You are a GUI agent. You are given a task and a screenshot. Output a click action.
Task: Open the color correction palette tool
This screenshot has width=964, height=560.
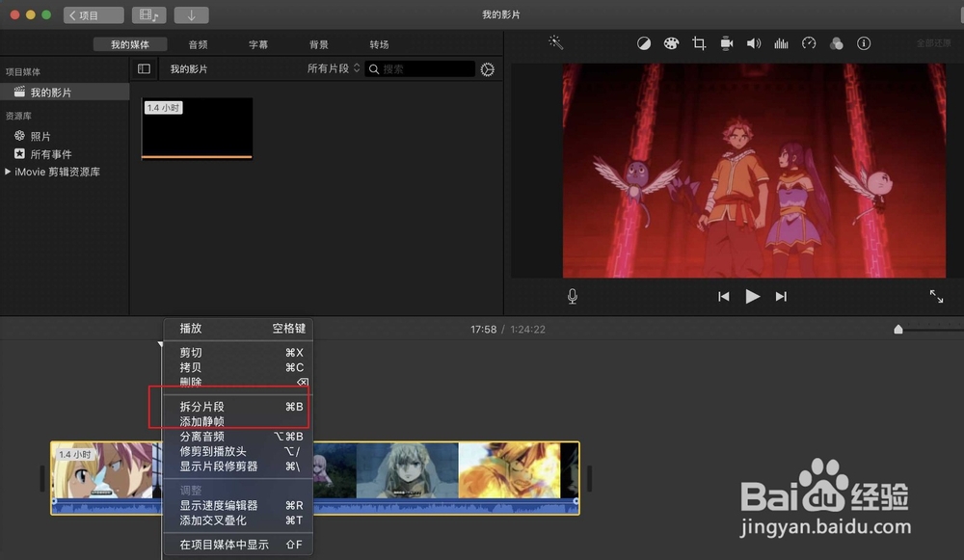pyautogui.click(x=671, y=43)
